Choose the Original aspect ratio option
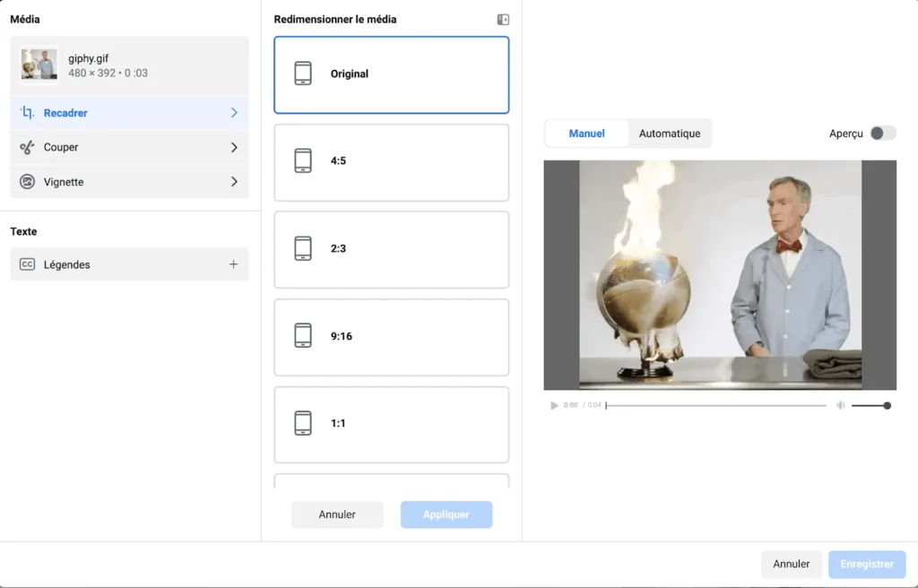918x588 pixels. tap(392, 75)
